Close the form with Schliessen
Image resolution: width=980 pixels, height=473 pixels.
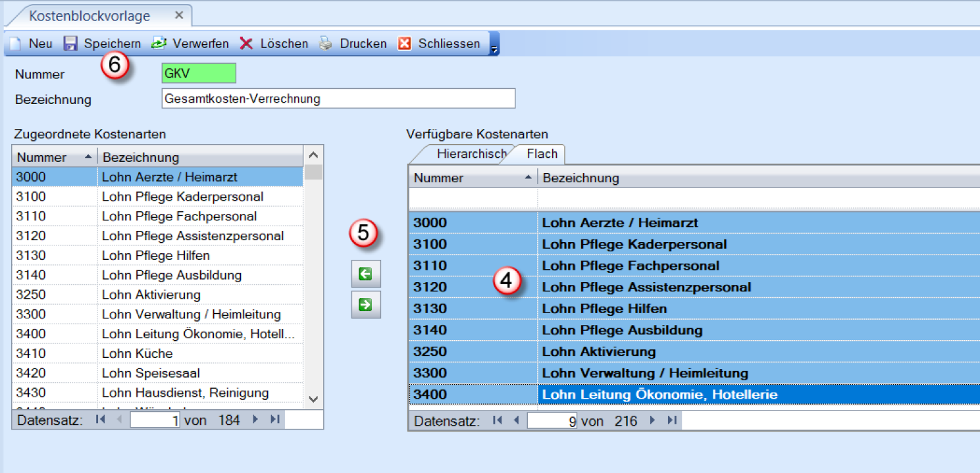439,43
